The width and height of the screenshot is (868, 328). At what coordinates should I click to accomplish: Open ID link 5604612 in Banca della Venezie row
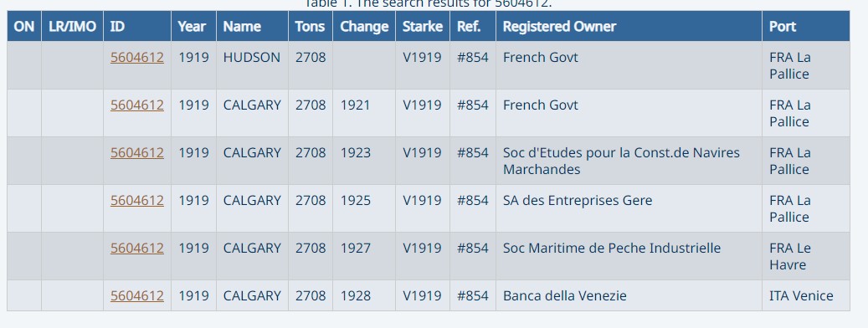[136, 295]
